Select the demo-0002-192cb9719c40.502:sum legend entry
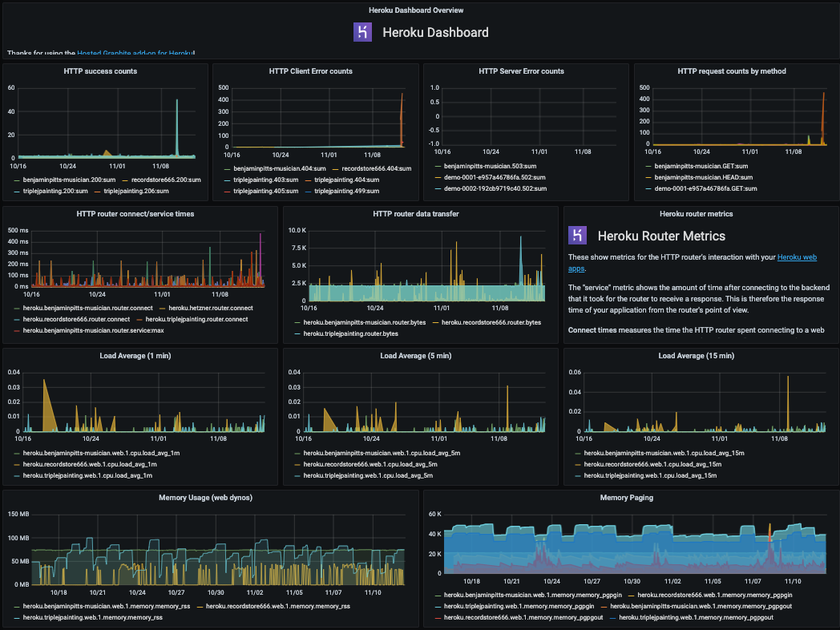The image size is (840, 630). [495, 188]
